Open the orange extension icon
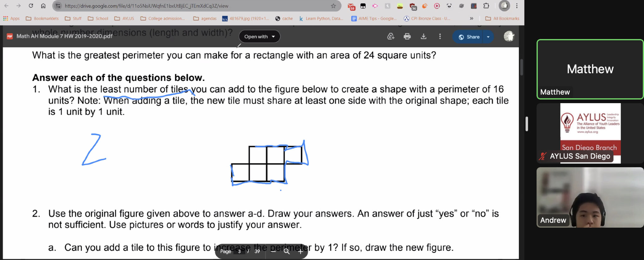The height and width of the screenshot is (260, 644). tap(425, 6)
